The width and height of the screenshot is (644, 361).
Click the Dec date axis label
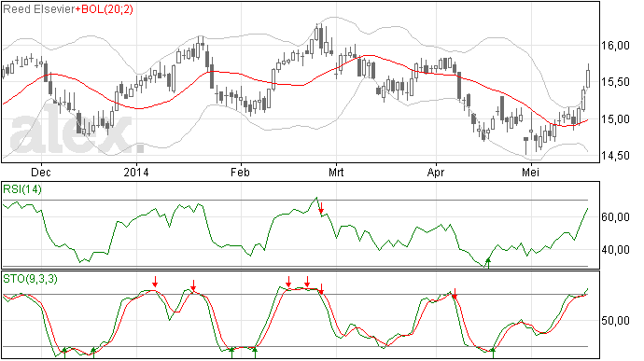click(x=41, y=172)
